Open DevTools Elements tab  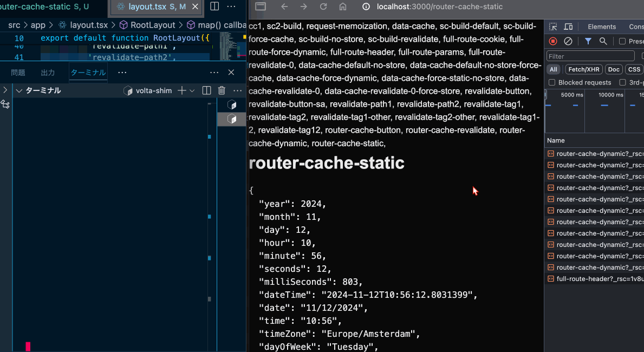coord(602,27)
